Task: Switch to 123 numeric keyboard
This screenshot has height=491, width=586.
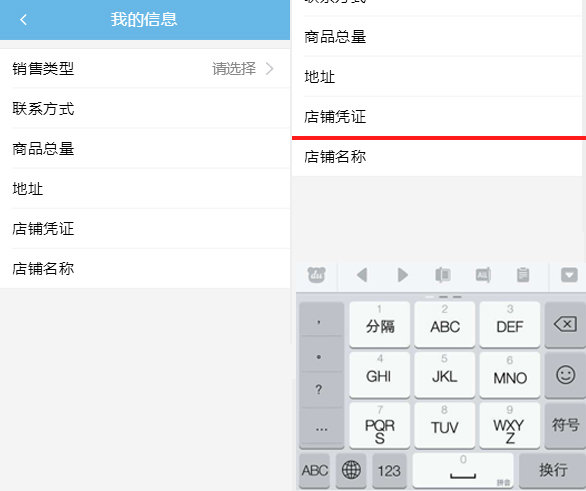Action: click(x=389, y=470)
